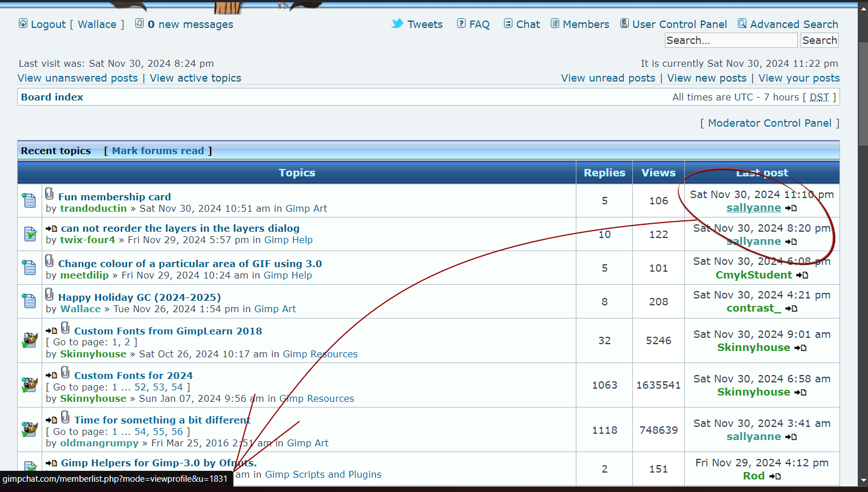Screen dimensions: 868x492
Task: Click the new messages envelope icon
Action: point(139,23)
